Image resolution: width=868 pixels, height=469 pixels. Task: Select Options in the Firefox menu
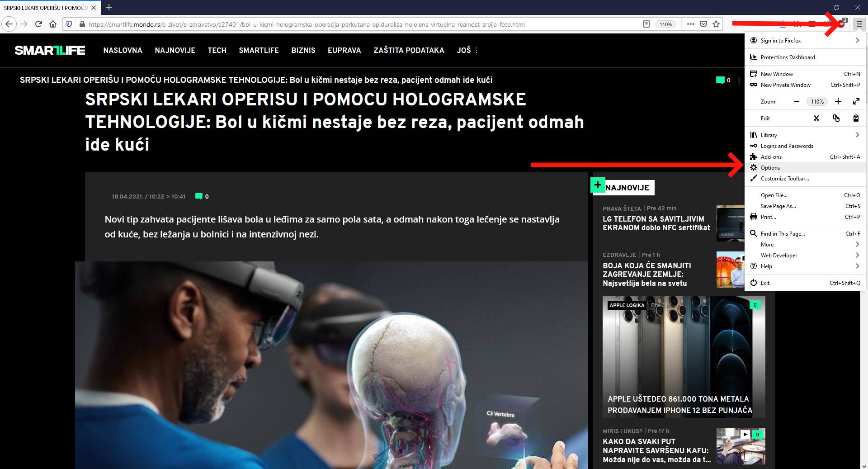click(770, 167)
